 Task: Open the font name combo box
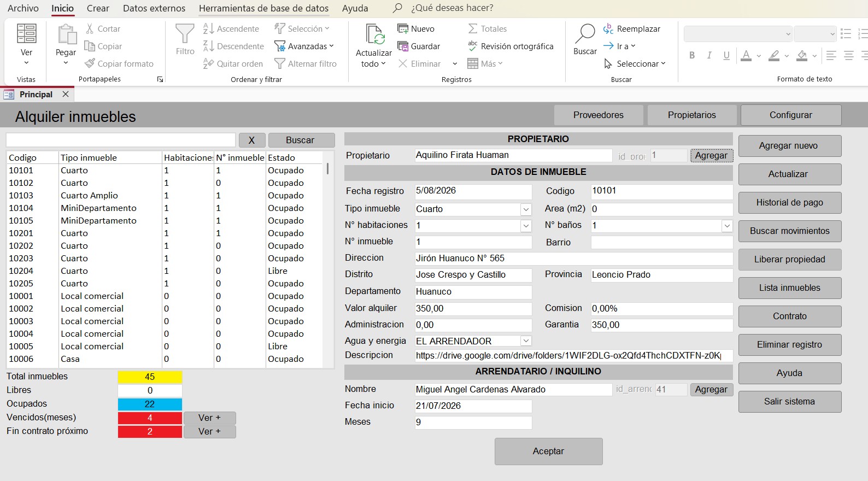pos(738,34)
